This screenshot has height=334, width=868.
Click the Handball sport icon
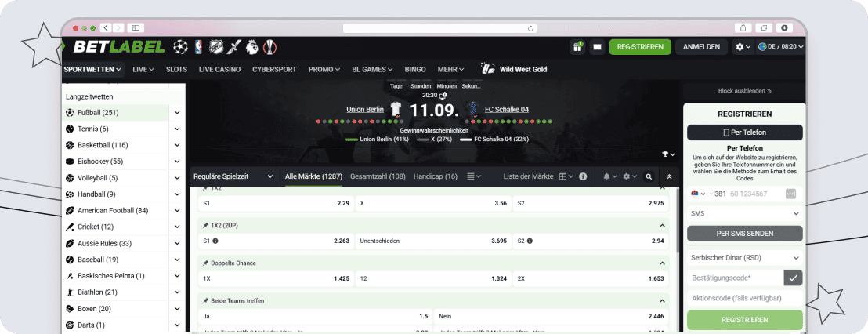pyautogui.click(x=70, y=194)
